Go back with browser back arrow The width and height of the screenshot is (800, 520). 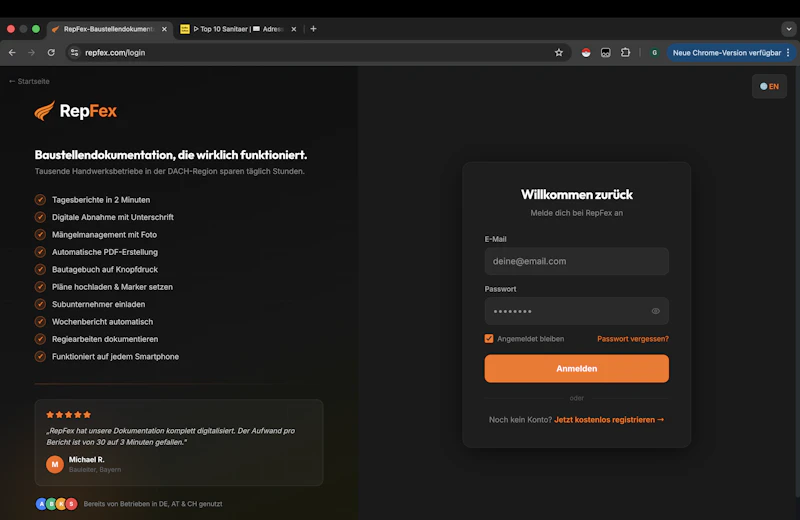(x=12, y=53)
